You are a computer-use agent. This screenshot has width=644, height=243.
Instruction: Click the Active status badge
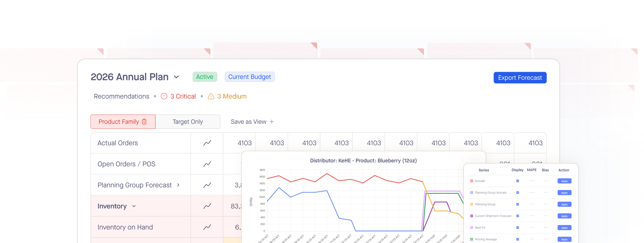pyautogui.click(x=205, y=77)
